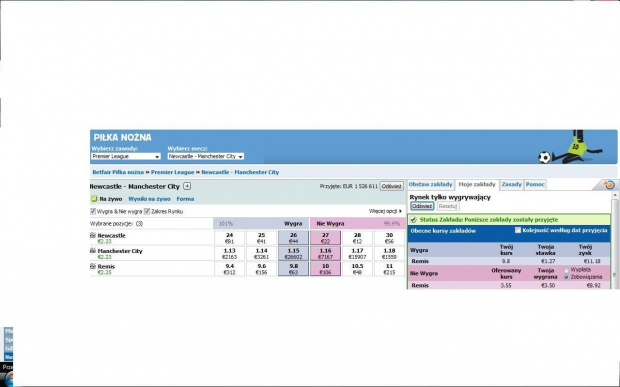Open the chart icon beside Newcastle
Screen dimensions: 620x387
point(93,235)
